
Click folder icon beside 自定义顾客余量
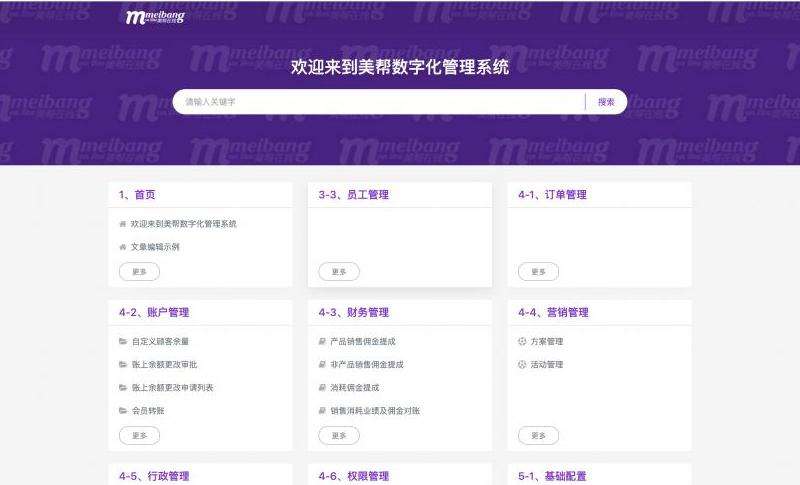pyautogui.click(x=123, y=342)
